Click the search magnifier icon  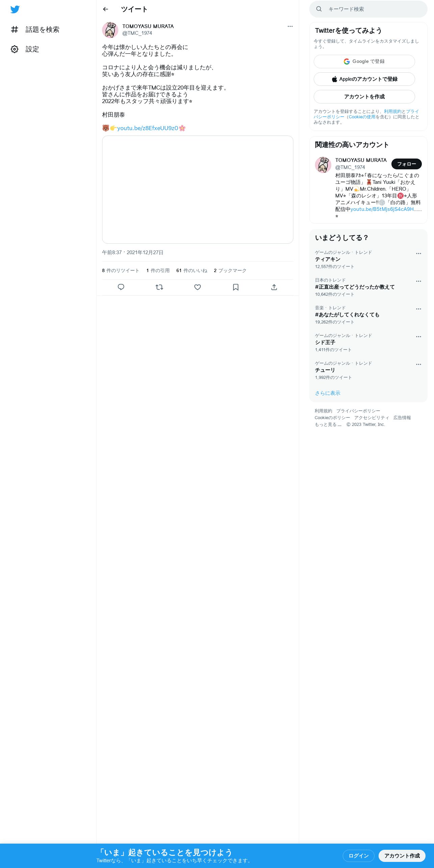click(x=319, y=9)
